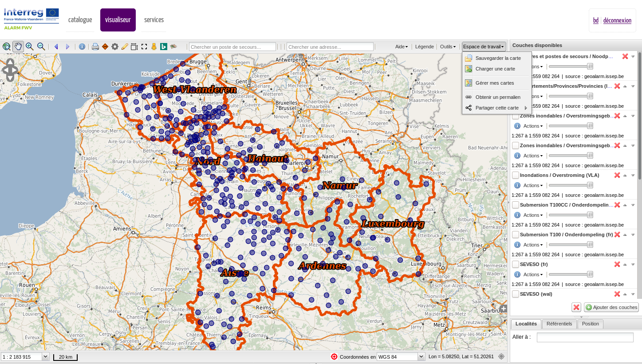Focus the Chercher une adresse field
This screenshot has width=642, height=364.
[x=330, y=47]
